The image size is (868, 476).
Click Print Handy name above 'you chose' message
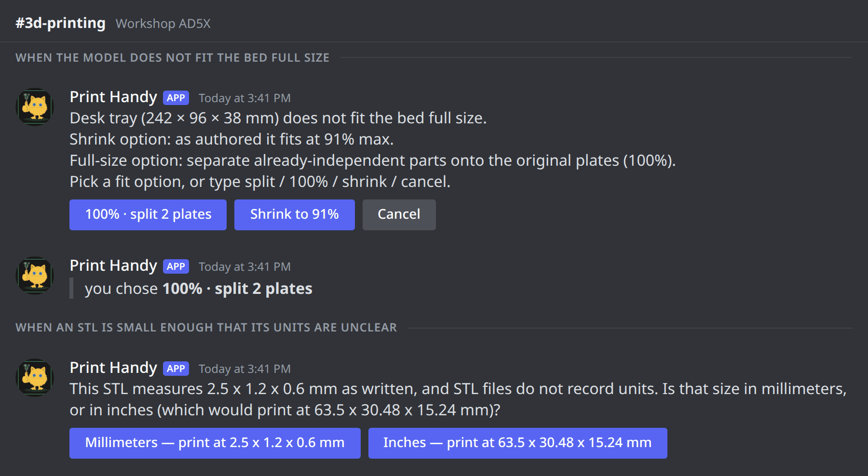pos(113,265)
